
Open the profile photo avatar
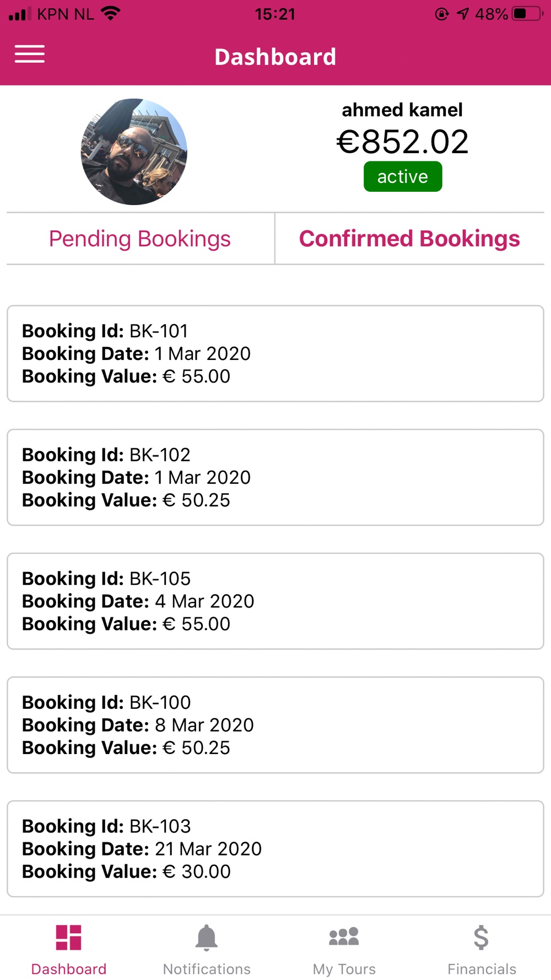pyautogui.click(x=134, y=152)
